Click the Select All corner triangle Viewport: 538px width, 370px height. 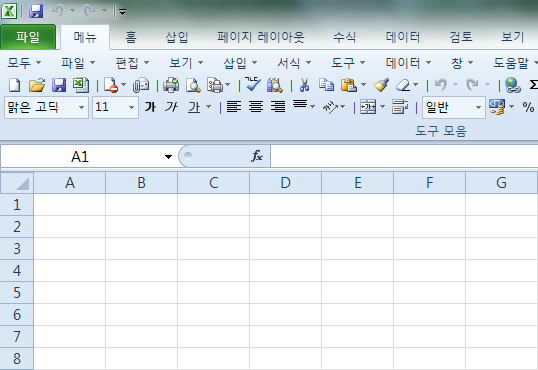point(17,183)
